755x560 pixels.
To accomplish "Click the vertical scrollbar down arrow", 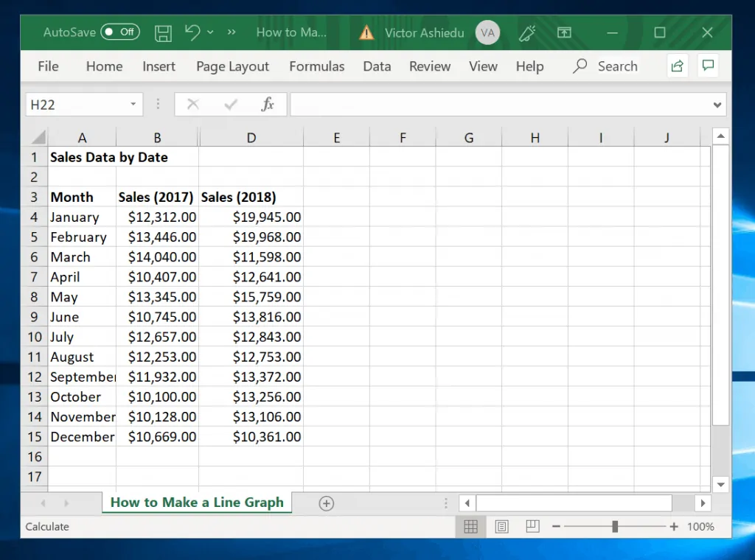I will click(x=721, y=484).
